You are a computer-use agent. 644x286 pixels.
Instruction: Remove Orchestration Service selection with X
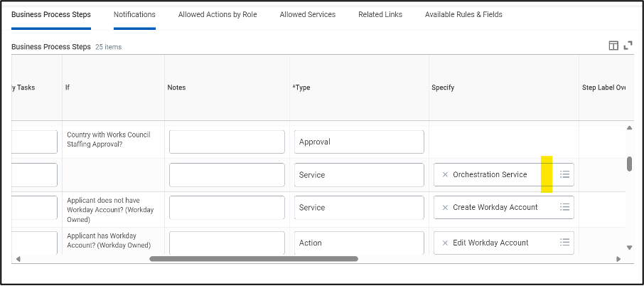tap(445, 175)
